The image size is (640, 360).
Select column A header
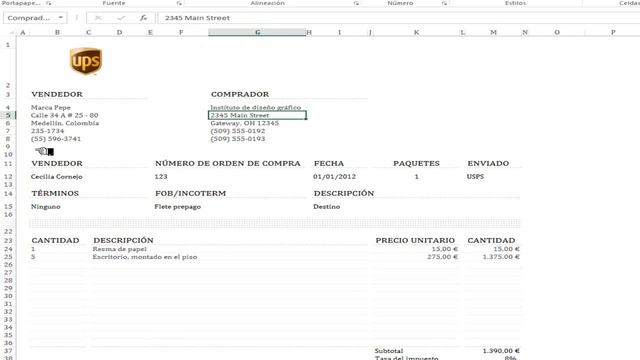[23, 32]
